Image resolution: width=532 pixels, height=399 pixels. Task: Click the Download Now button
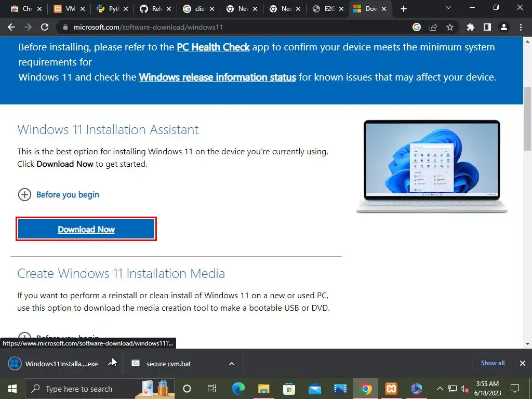pyautogui.click(x=86, y=229)
